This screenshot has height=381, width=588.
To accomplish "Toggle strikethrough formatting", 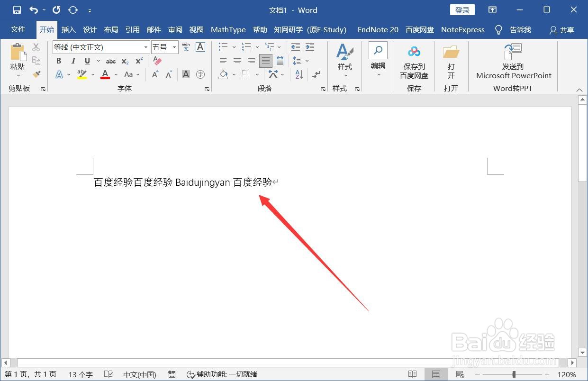I will click(x=111, y=61).
